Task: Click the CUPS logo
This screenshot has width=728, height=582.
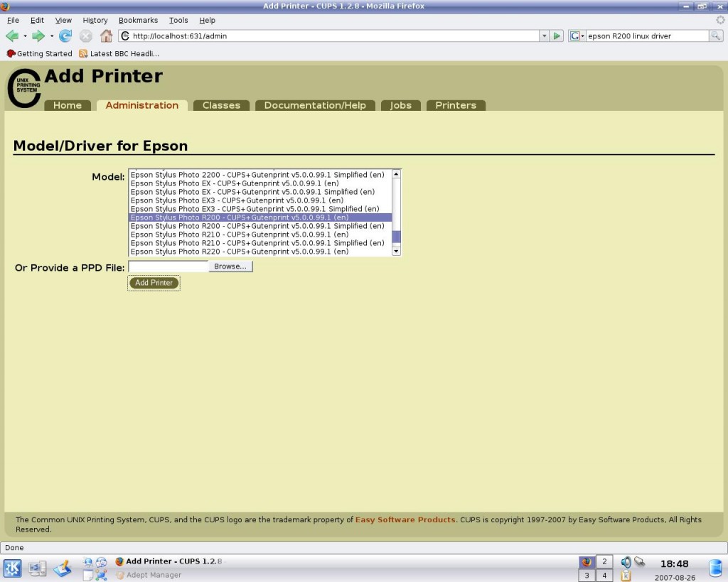Action: click(24, 88)
